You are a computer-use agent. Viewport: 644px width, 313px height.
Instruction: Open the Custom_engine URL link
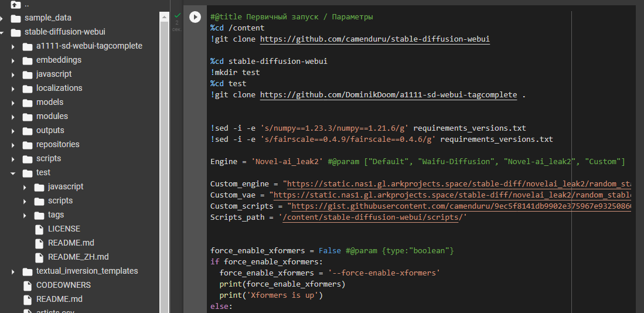459,184
